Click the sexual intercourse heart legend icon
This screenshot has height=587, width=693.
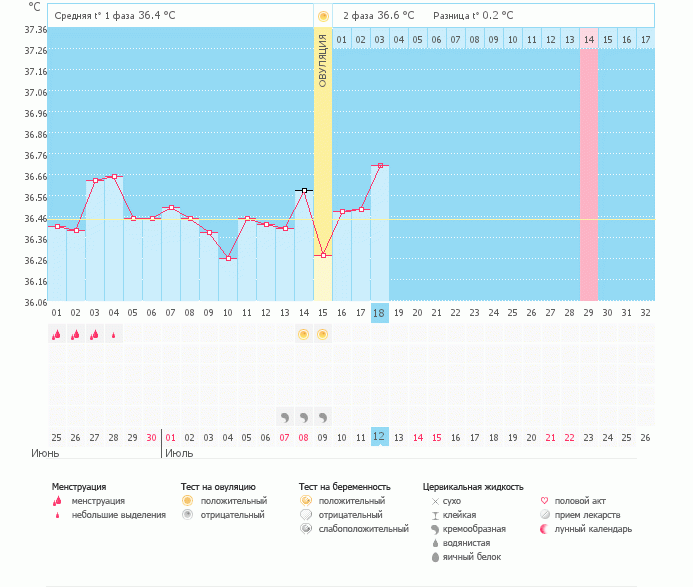(x=544, y=501)
